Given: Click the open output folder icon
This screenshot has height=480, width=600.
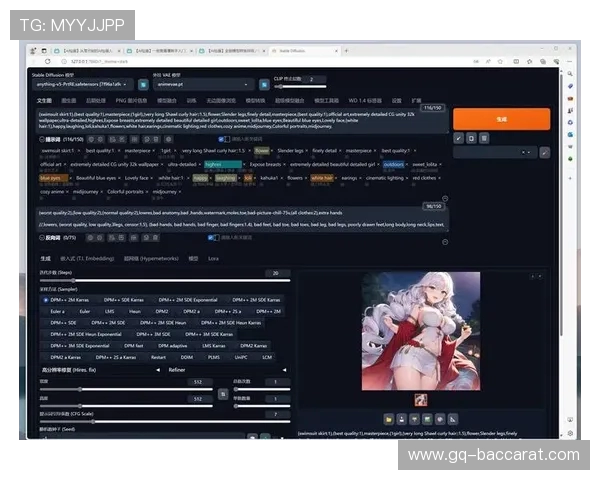Looking at the screenshot, I should coord(387,417).
